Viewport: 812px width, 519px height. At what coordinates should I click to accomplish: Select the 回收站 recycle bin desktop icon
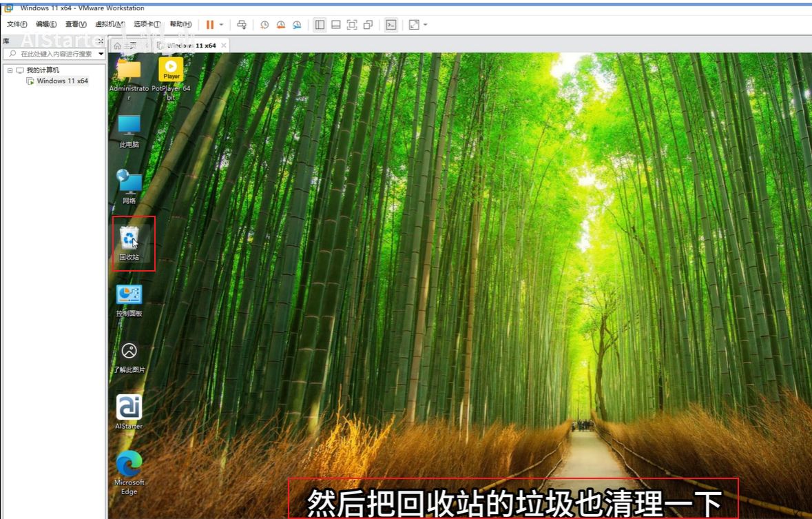pos(129,243)
